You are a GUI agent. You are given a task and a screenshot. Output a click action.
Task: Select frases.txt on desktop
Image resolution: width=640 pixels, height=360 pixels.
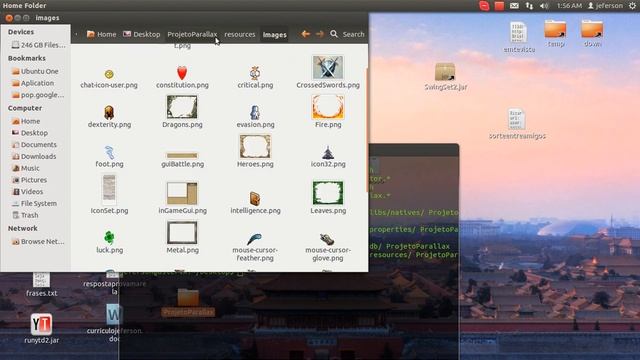pos(41,284)
